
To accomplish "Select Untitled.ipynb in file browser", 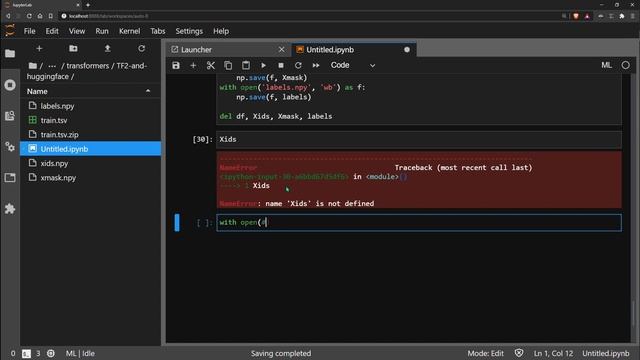I will click(90, 149).
